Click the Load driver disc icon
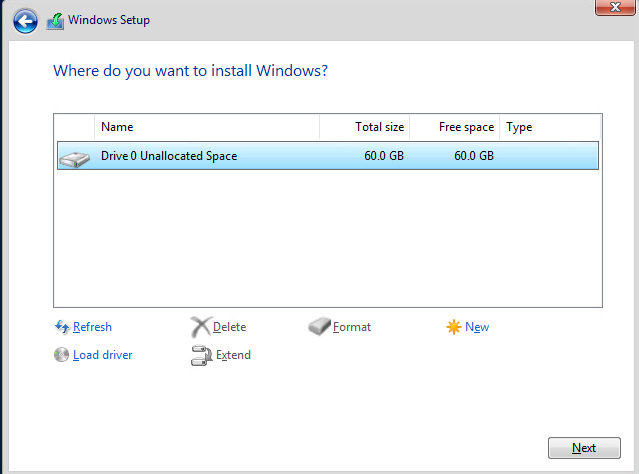This screenshot has width=639, height=474. coord(61,355)
